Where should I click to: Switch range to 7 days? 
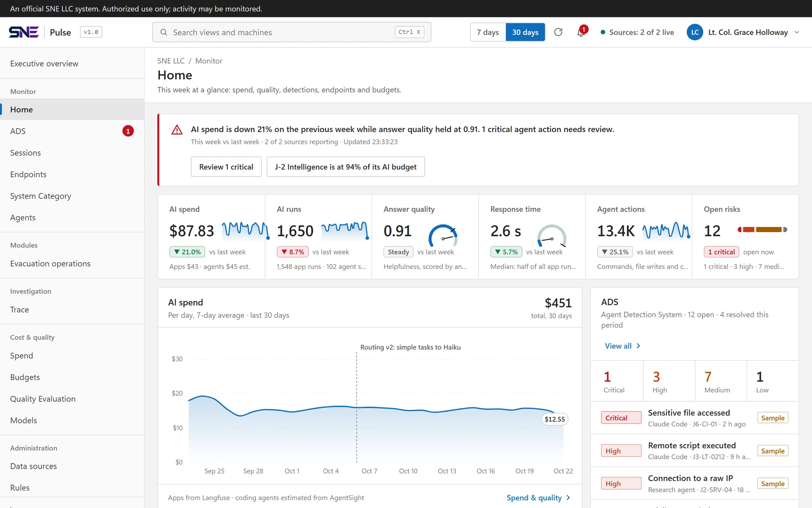tap(488, 32)
